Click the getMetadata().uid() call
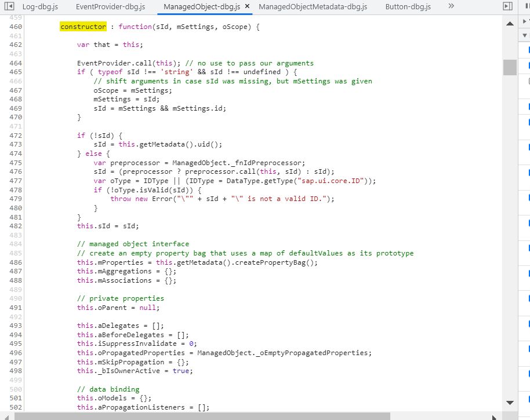Viewport: 530px width, 420px height. (181, 144)
